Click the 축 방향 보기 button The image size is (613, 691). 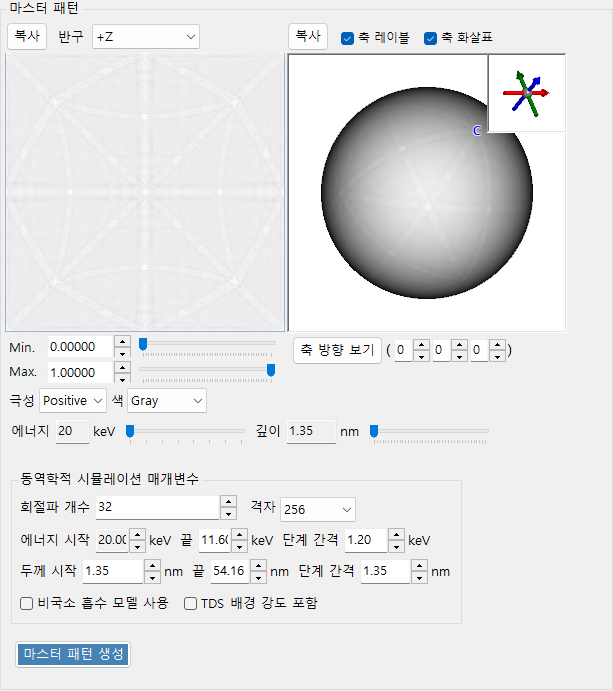pos(337,350)
